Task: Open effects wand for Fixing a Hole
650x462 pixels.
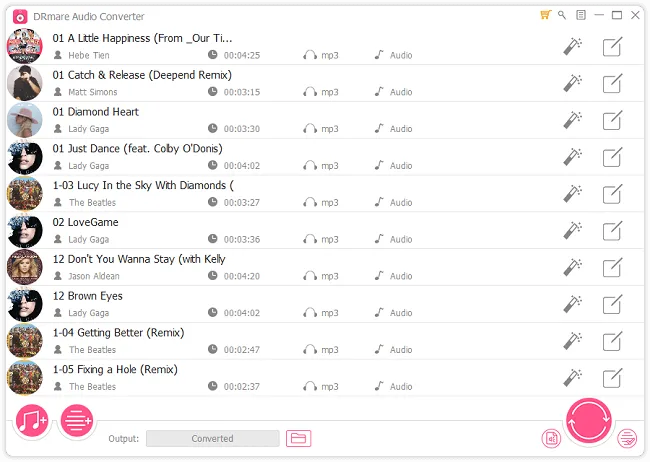Action: (572, 378)
